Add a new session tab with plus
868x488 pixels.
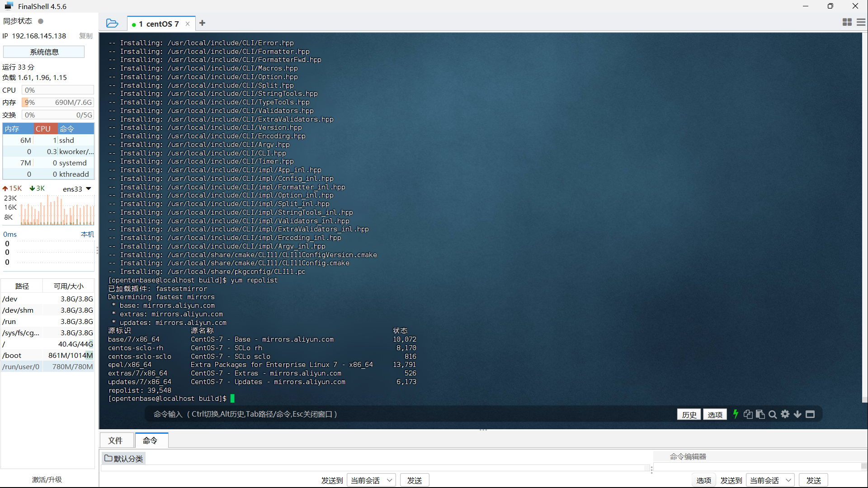pos(202,23)
